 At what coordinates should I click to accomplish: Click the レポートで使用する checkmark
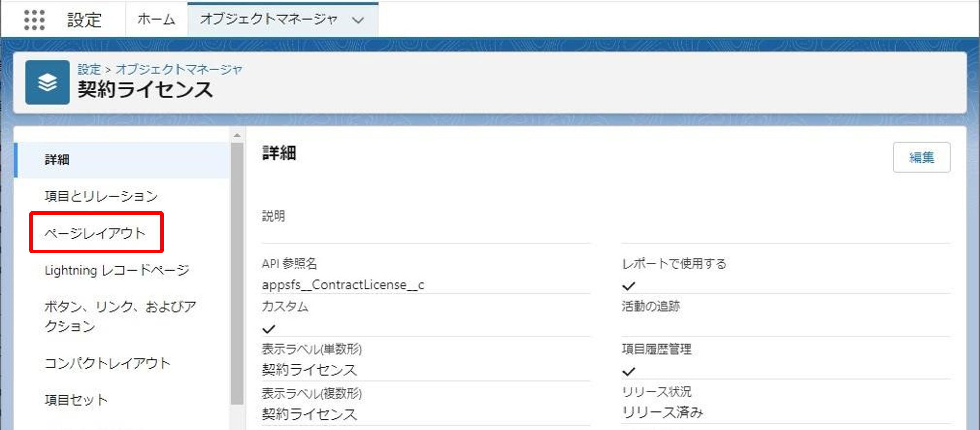pyautogui.click(x=629, y=286)
